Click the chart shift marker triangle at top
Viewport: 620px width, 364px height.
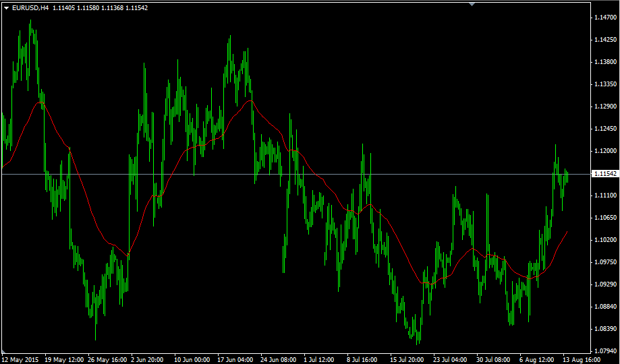point(472,4)
